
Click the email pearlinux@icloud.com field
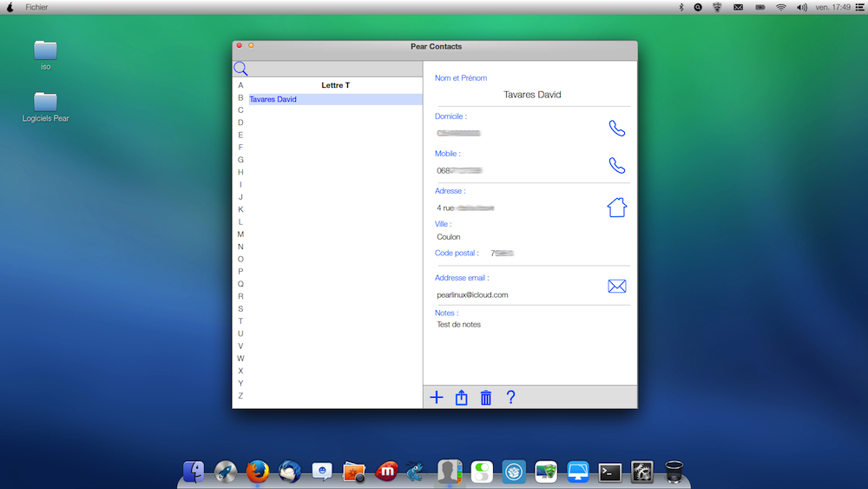pos(472,294)
